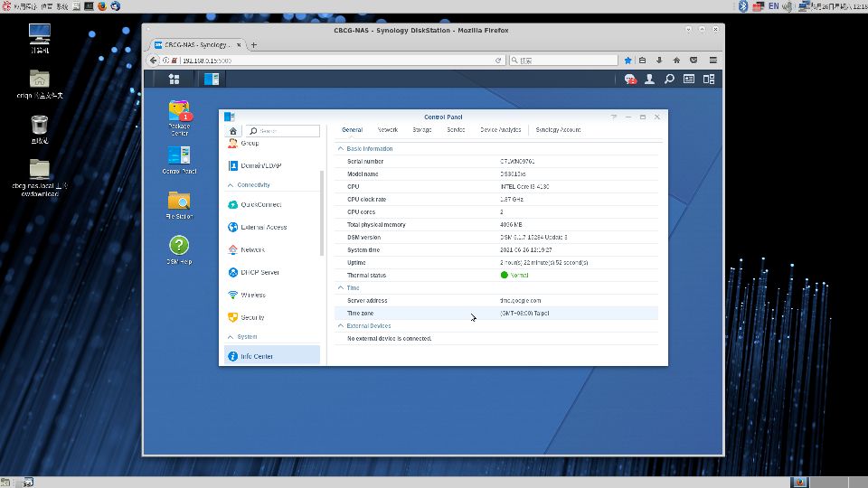Click the DSM search magnifier icon
868x488 pixels.
click(x=669, y=80)
